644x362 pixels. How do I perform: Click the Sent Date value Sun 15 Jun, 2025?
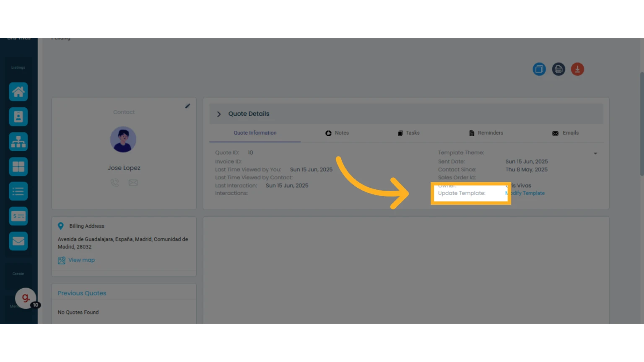tap(527, 162)
